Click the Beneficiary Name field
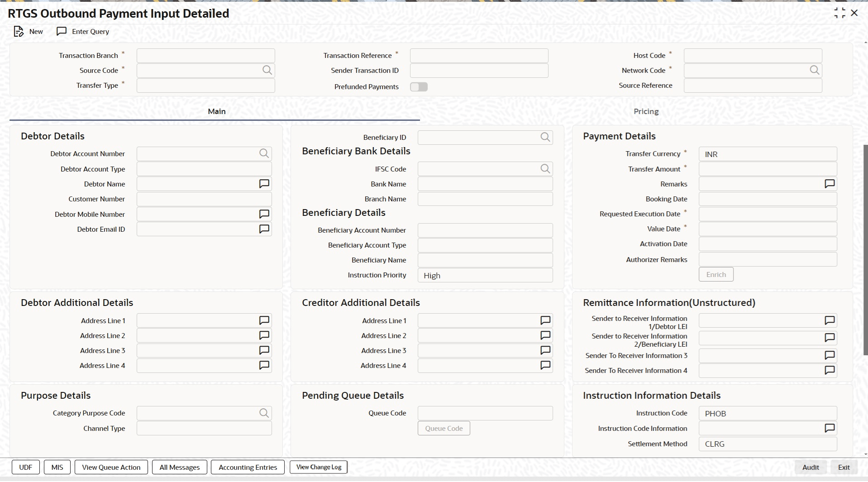Screen dimensions: 868x482 [x=485, y=260]
